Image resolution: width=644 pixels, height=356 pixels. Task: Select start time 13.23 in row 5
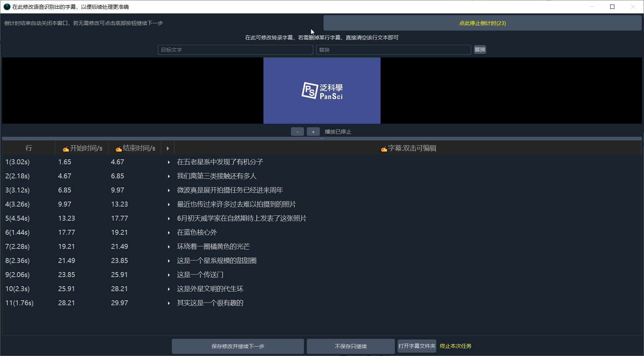[67, 219]
